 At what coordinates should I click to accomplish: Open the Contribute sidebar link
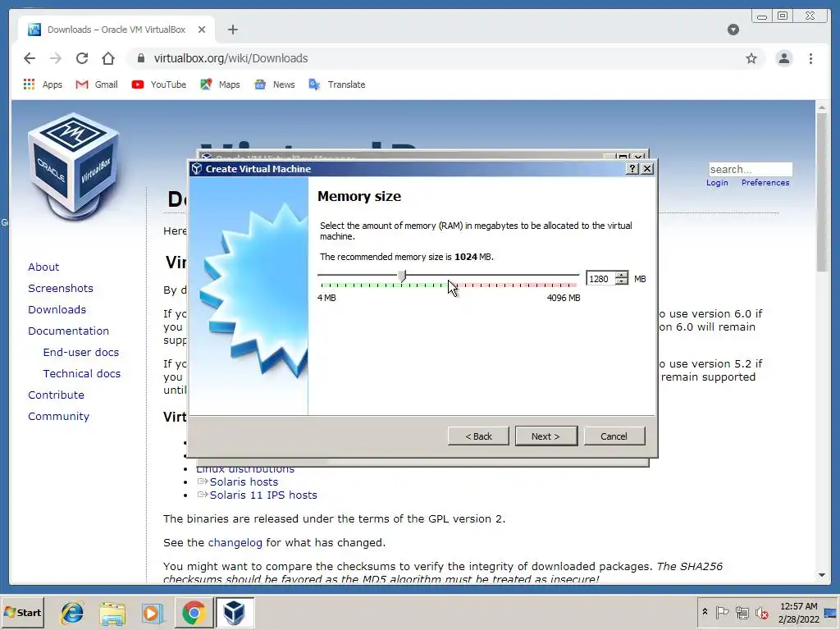tap(56, 395)
